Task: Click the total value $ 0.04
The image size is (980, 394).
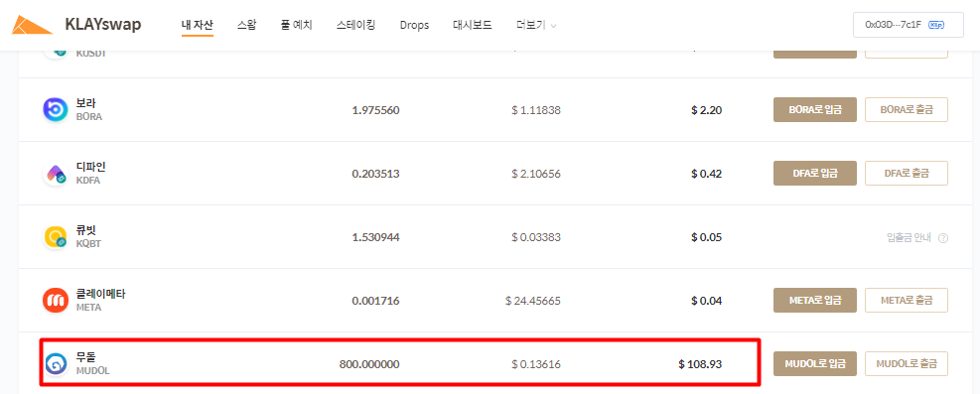Action: tap(706, 301)
